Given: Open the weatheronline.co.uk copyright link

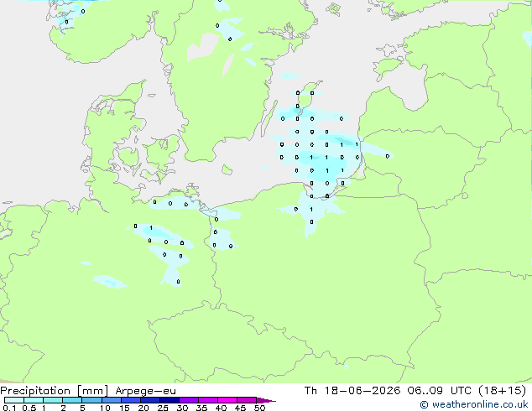Looking at the screenshot, I should coord(474,404).
